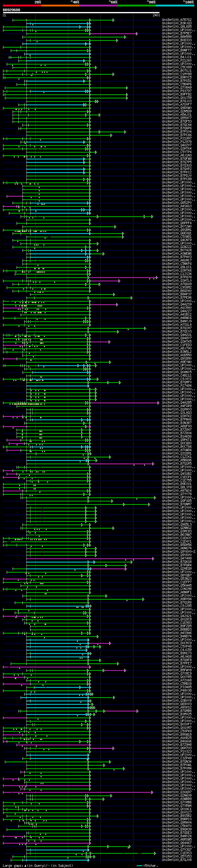This screenshot has height=868, width=197.
Task: Select the UniRef100_C1MY88 label
Action: click(177, 74)
